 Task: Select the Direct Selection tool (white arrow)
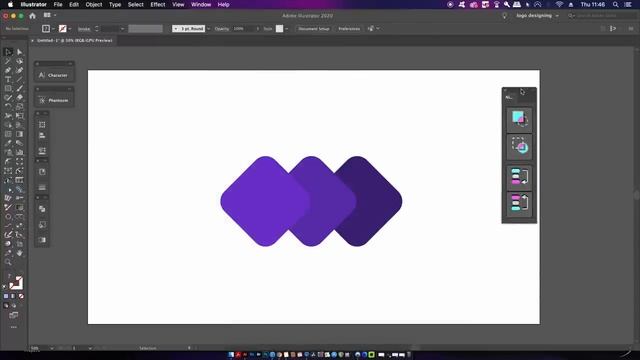(x=20, y=52)
